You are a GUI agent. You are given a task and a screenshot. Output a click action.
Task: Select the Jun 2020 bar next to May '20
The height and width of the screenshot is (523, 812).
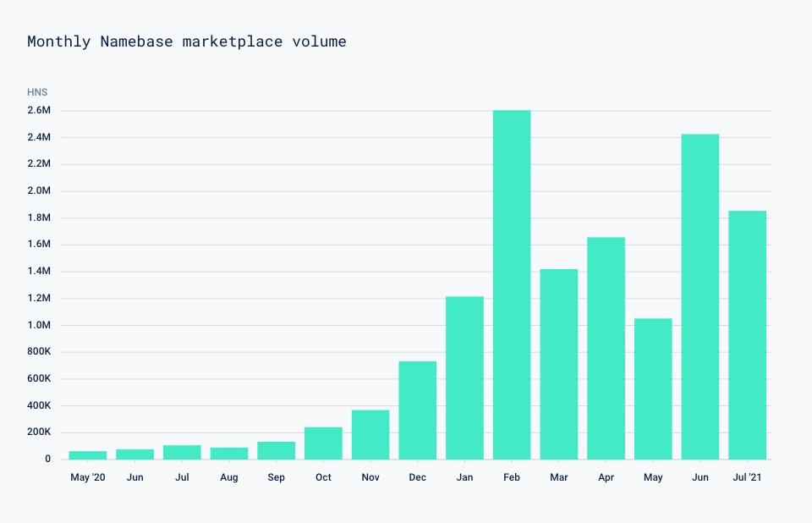click(x=134, y=454)
